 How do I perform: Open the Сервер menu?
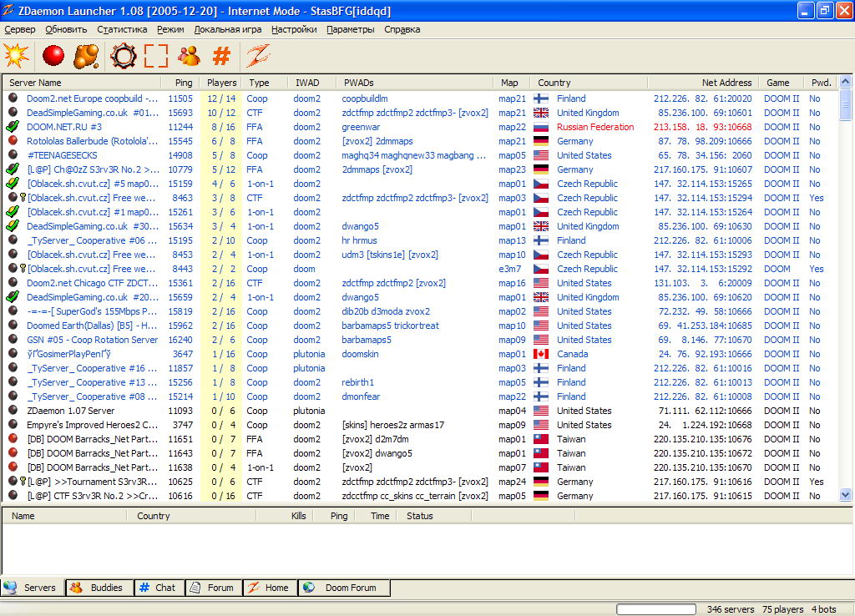click(x=20, y=29)
